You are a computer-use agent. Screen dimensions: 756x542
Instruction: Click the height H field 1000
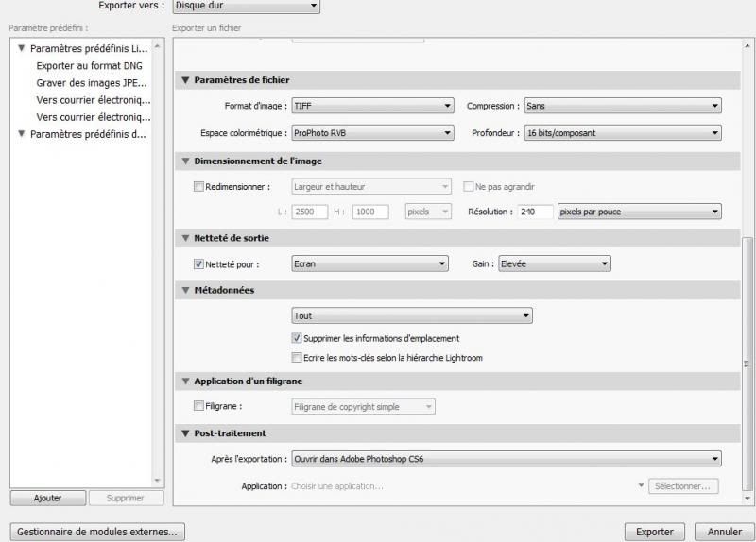370,212
